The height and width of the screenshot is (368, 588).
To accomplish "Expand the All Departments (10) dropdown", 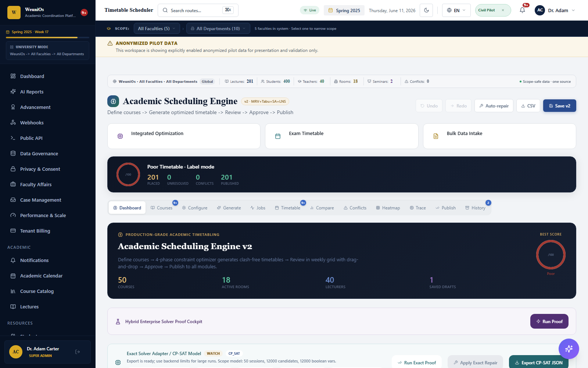I will click(218, 28).
